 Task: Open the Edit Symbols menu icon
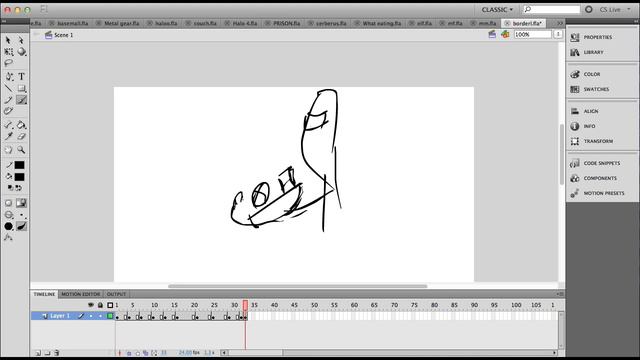505,35
